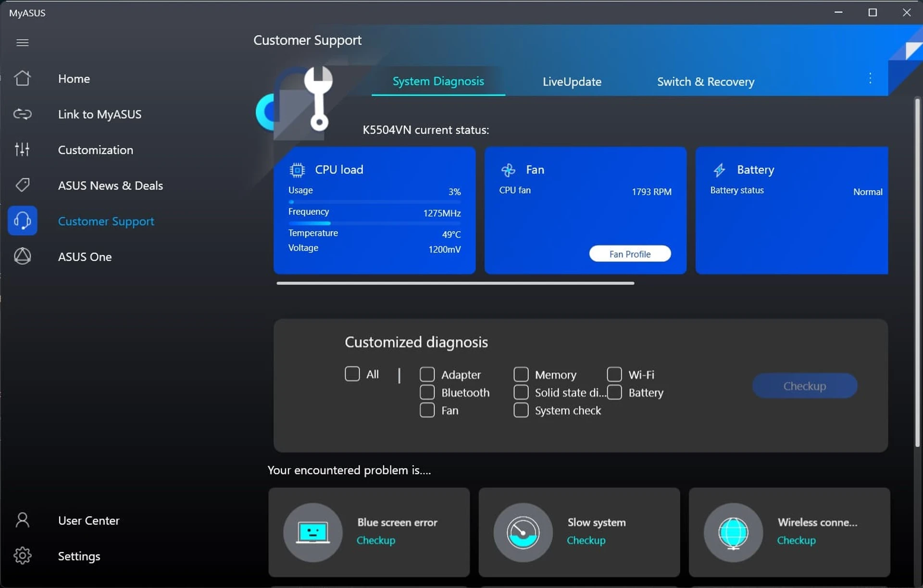Check the Adapter checkbox
The height and width of the screenshot is (588, 923).
(x=427, y=374)
